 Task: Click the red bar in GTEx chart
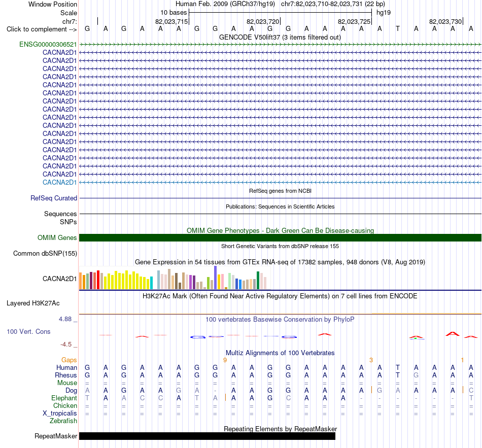point(98,280)
